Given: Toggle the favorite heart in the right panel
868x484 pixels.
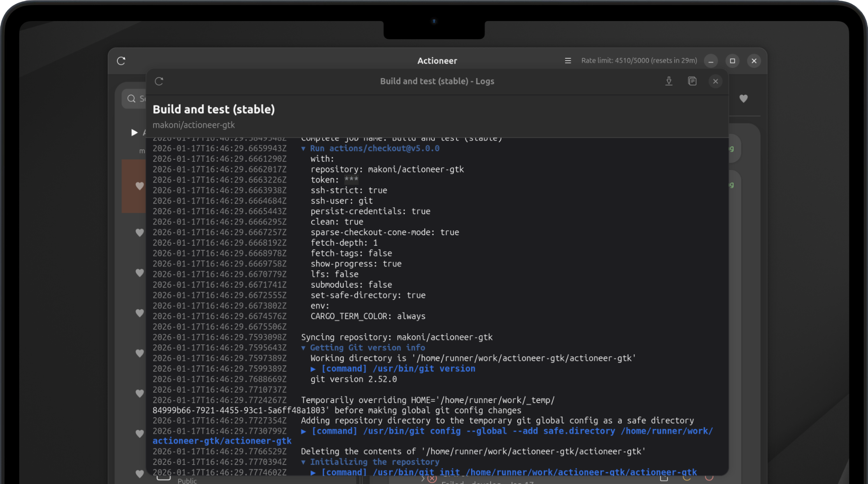Looking at the screenshot, I should tap(743, 99).
